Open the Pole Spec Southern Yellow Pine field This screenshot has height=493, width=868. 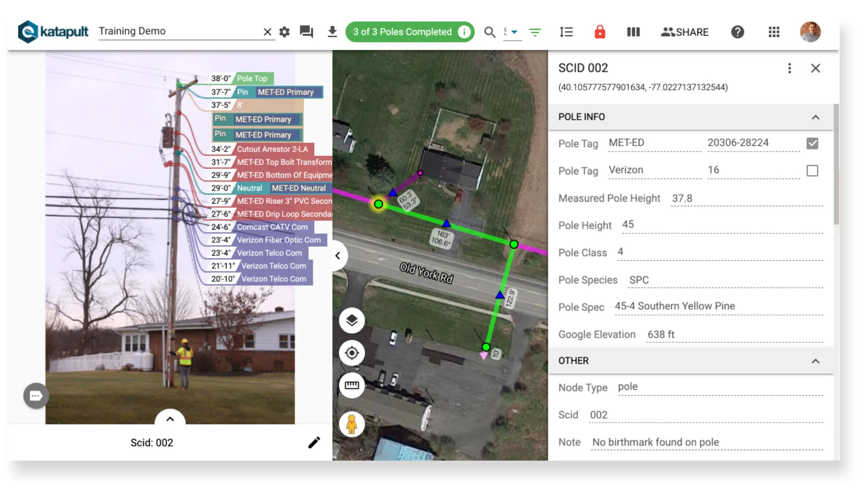[718, 307]
